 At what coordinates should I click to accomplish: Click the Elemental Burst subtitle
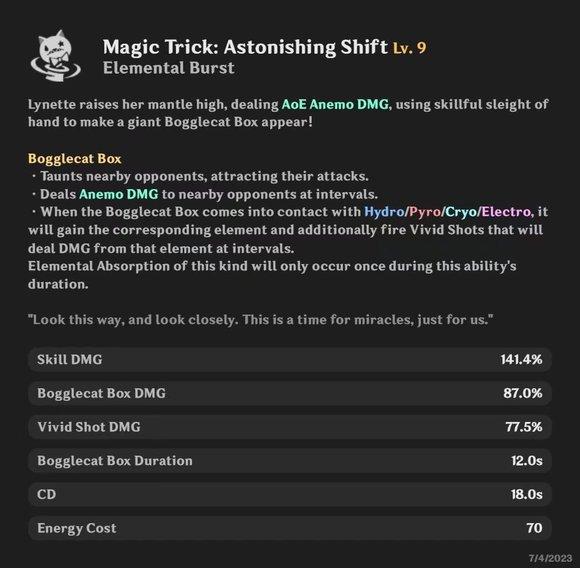pos(169,68)
